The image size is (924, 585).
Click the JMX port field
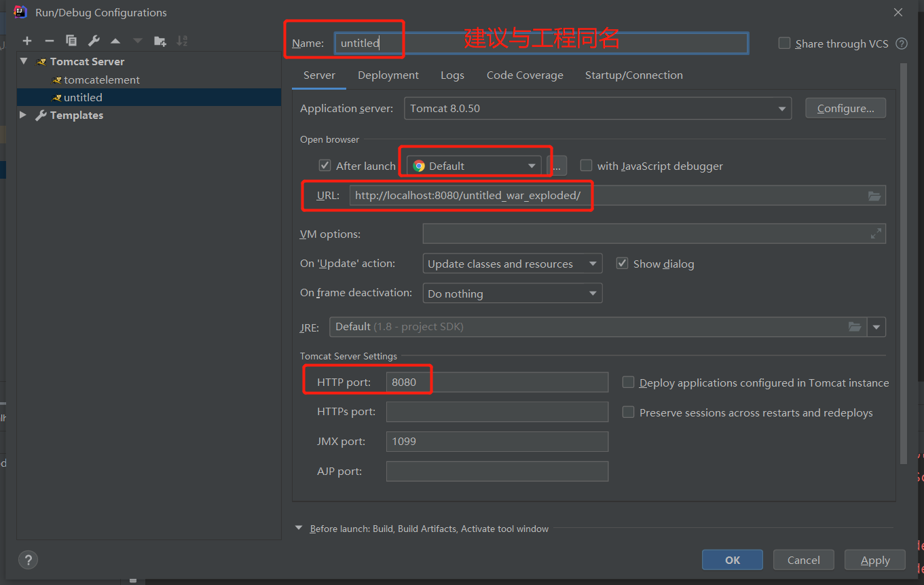[497, 442]
